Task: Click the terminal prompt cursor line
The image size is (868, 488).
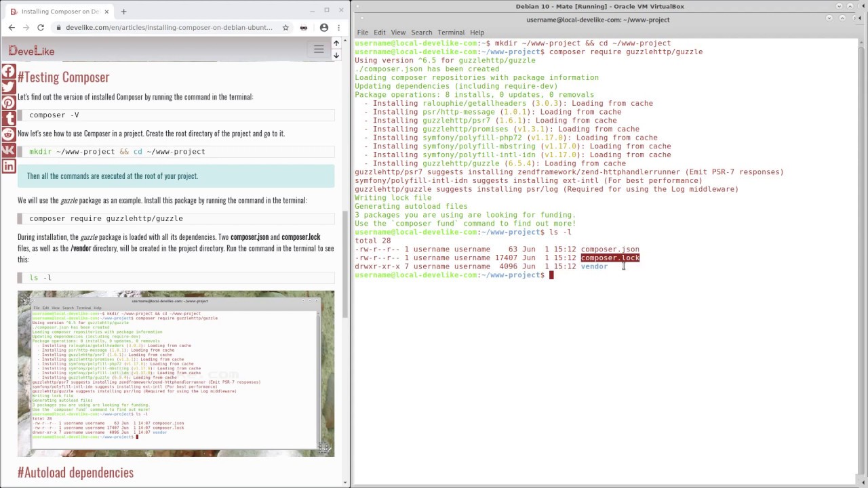Action: pyautogui.click(x=454, y=275)
